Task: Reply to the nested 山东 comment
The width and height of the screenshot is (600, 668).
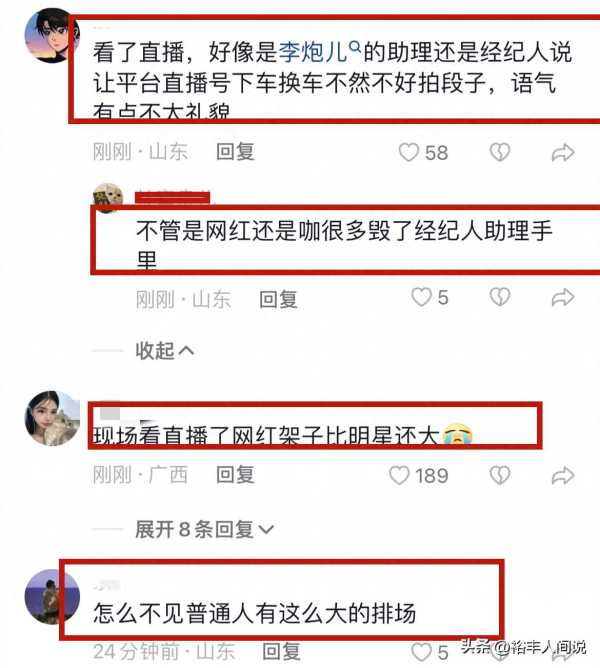Action: click(x=278, y=299)
